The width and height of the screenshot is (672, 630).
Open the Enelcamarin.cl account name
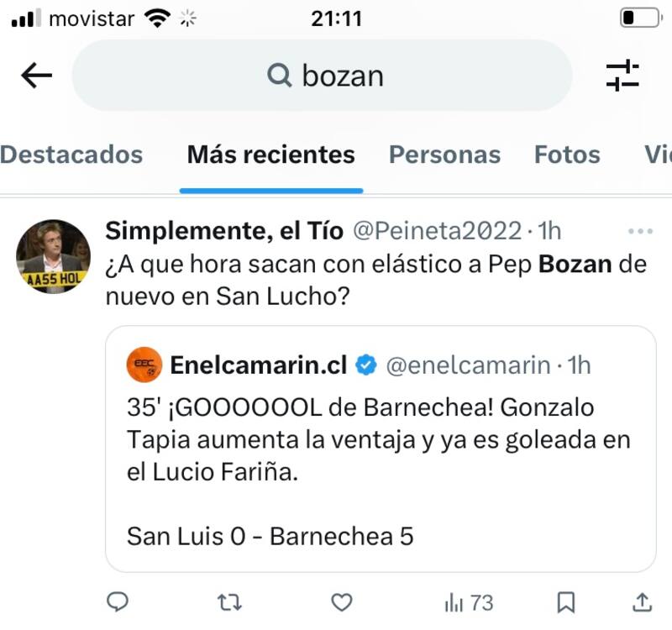pos(258,365)
